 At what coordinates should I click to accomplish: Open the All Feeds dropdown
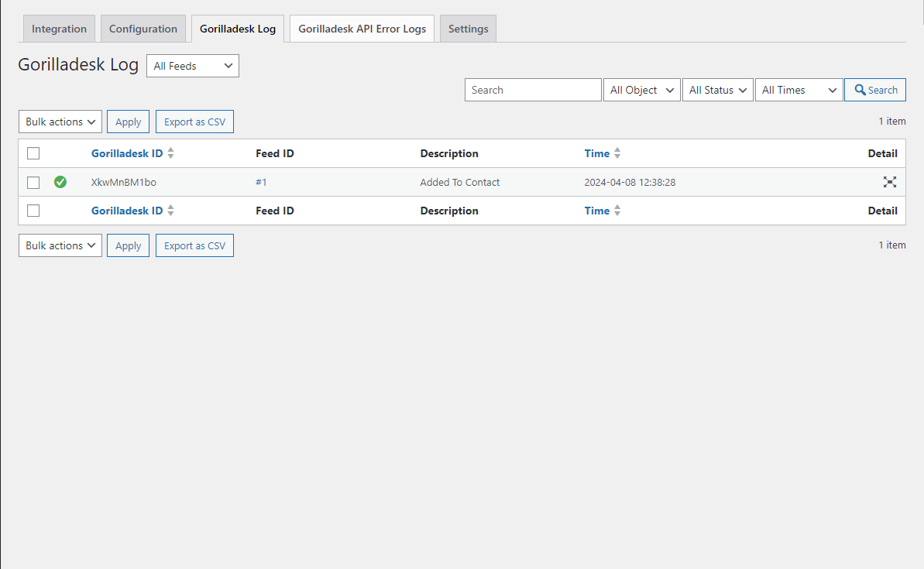click(193, 66)
